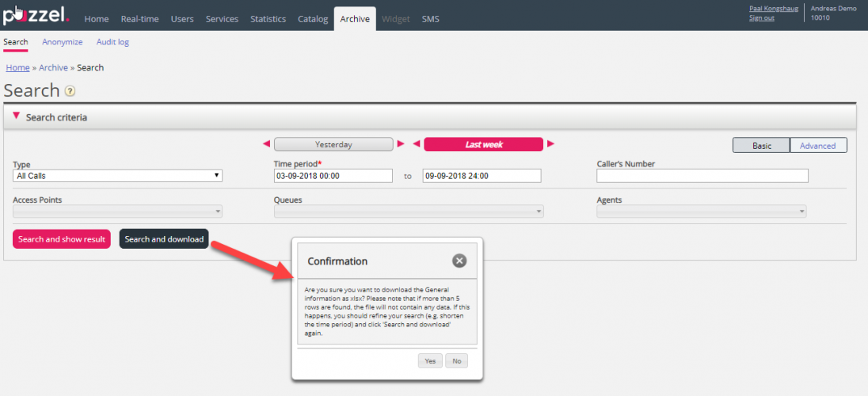Image resolution: width=868 pixels, height=396 pixels.
Task: Click the Puzzel logo
Action: pos(36,16)
